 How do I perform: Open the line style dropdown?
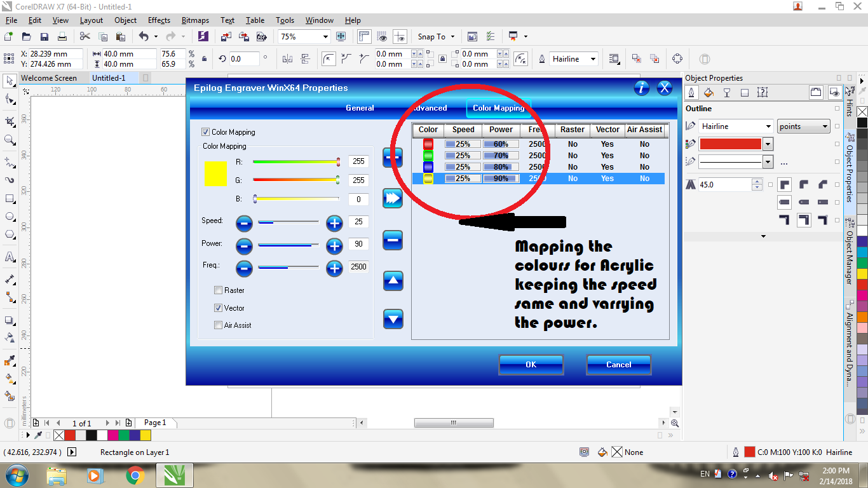point(768,162)
